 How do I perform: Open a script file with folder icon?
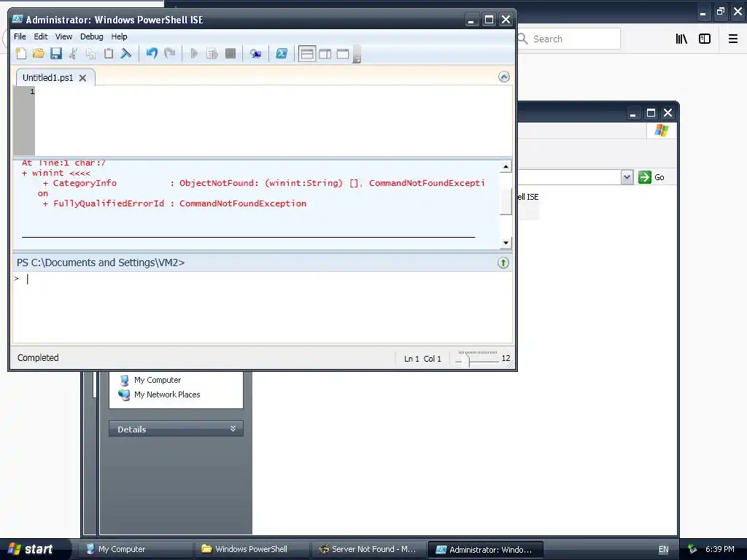point(39,54)
